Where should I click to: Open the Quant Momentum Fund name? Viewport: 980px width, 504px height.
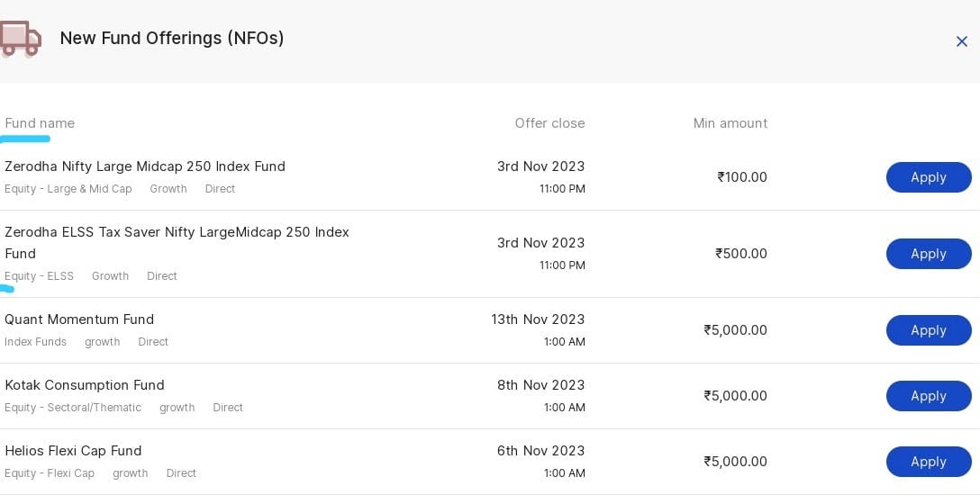79,319
